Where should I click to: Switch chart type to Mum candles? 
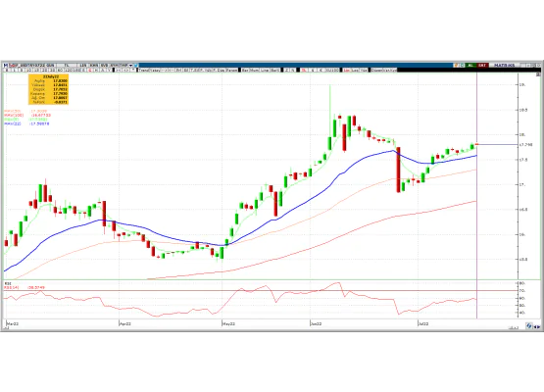[254, 70]
